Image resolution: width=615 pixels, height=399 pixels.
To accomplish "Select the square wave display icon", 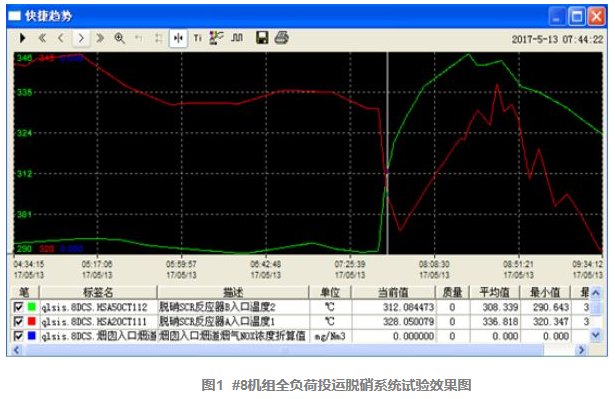I will [237, 38].
